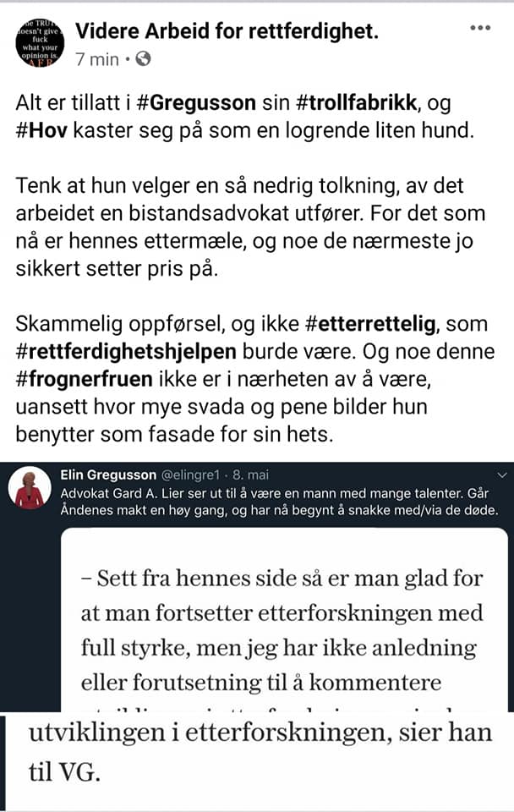This screenshot has height=812, width=514.
Task: Open the #Gregusson hashtag
Action: 197,102
